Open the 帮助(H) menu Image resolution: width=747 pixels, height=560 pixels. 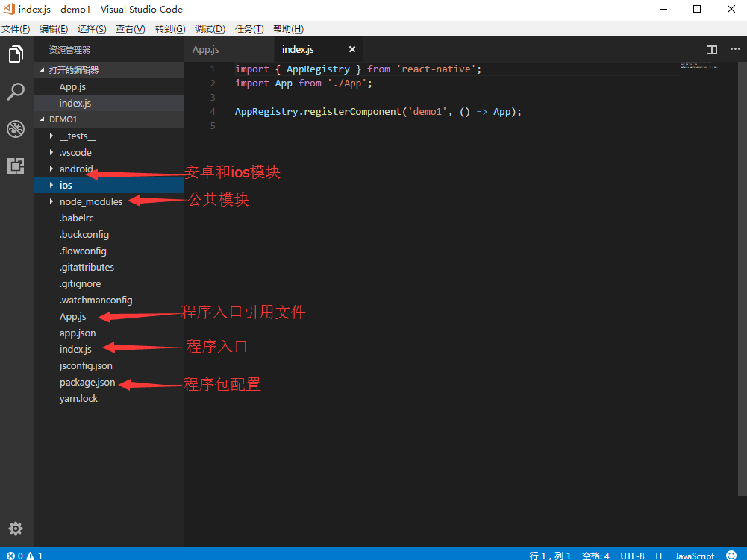click(288, 29)
